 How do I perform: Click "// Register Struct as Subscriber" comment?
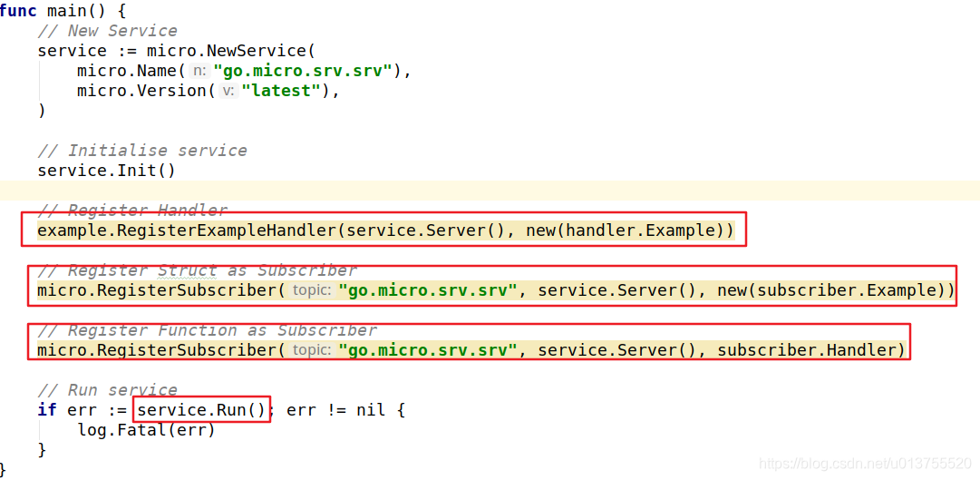click(197, 270)
